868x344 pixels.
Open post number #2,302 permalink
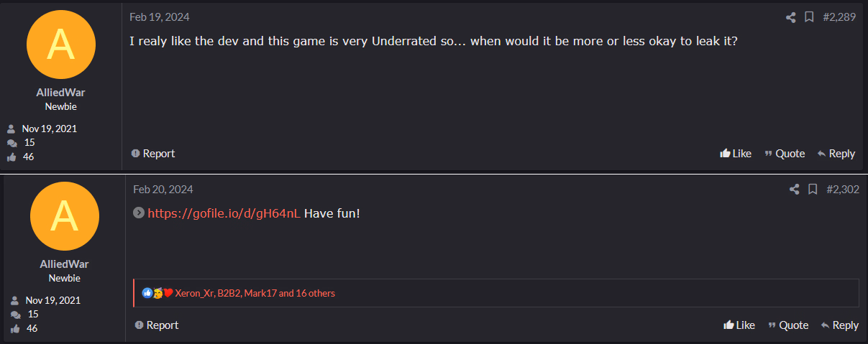842,190
